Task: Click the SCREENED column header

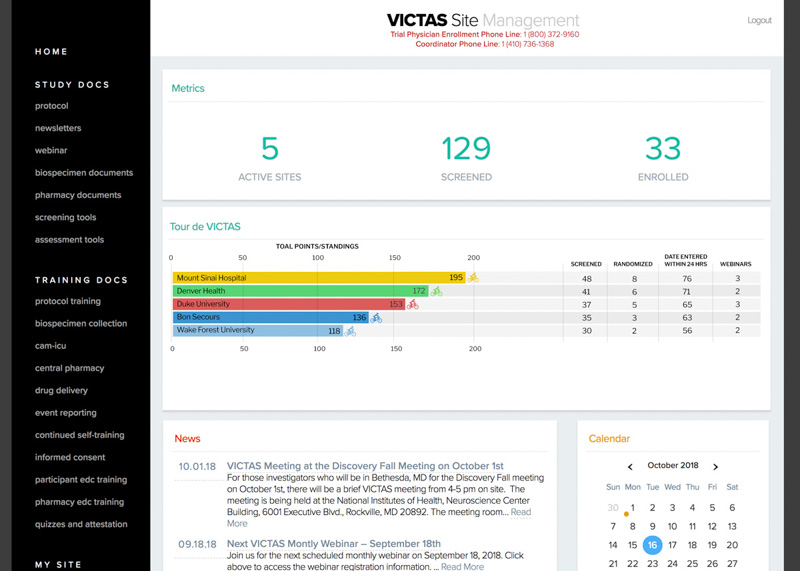Action: pyautogui.click(x=586, y=264)
